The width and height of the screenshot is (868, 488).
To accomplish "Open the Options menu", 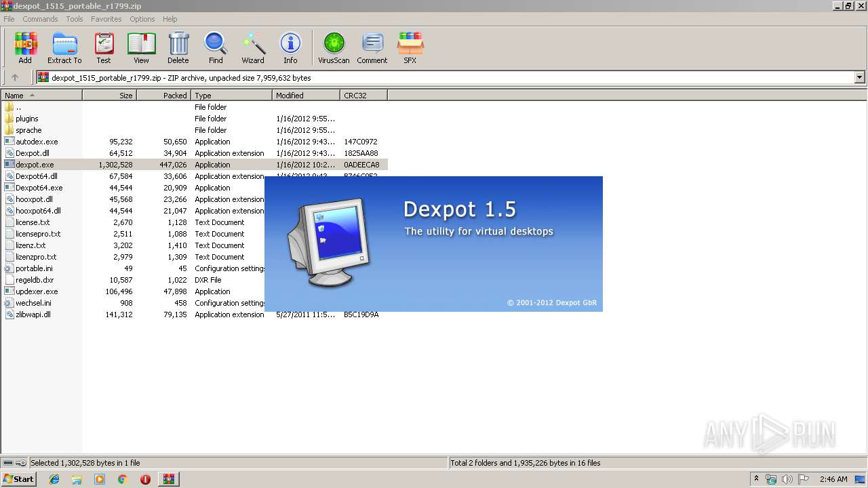I will [x=142, y=19].
